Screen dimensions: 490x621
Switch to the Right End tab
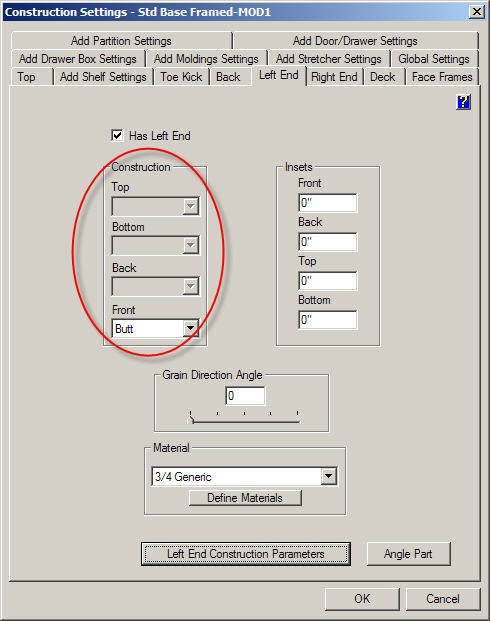334,77
